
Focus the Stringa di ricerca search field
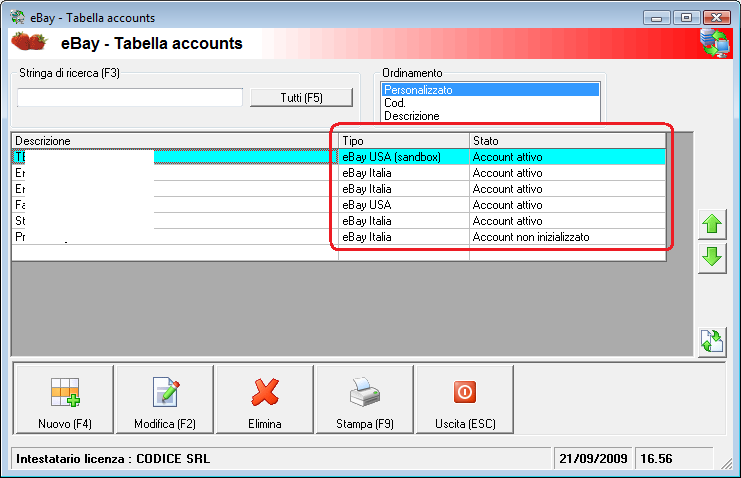coord(130,98)
